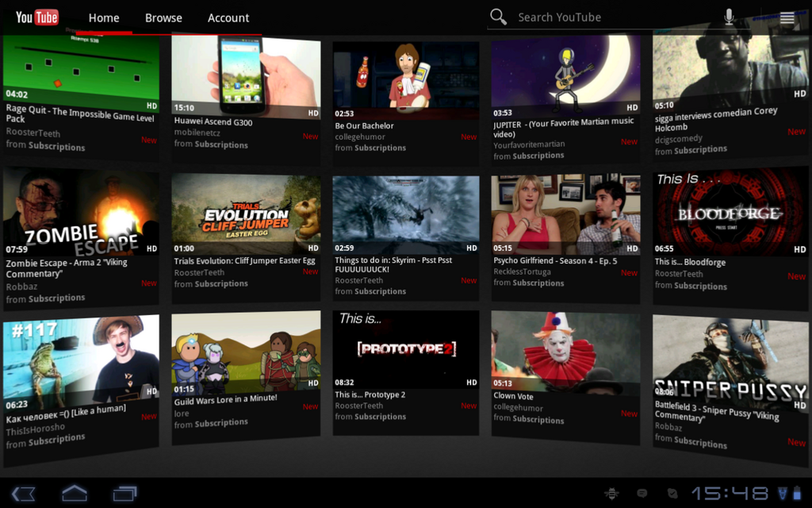This screenshot has height=508, width=812.
Task: Tap the download arrow status icon
Action: [x=781, y=493]
